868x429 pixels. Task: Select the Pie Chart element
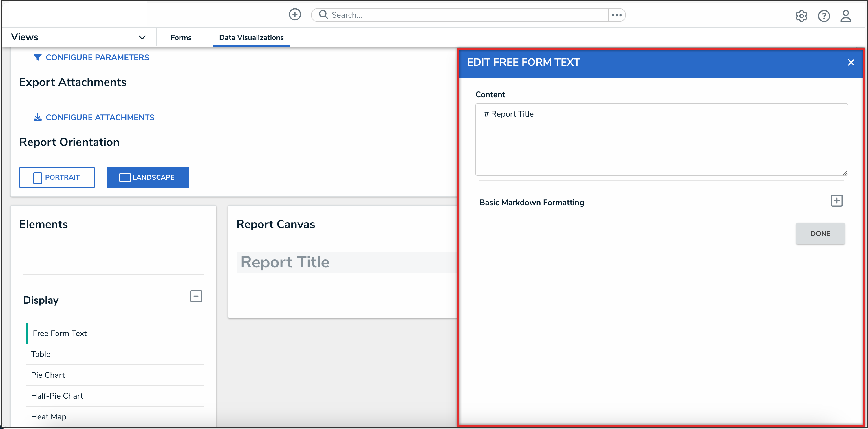click(48, 375)
